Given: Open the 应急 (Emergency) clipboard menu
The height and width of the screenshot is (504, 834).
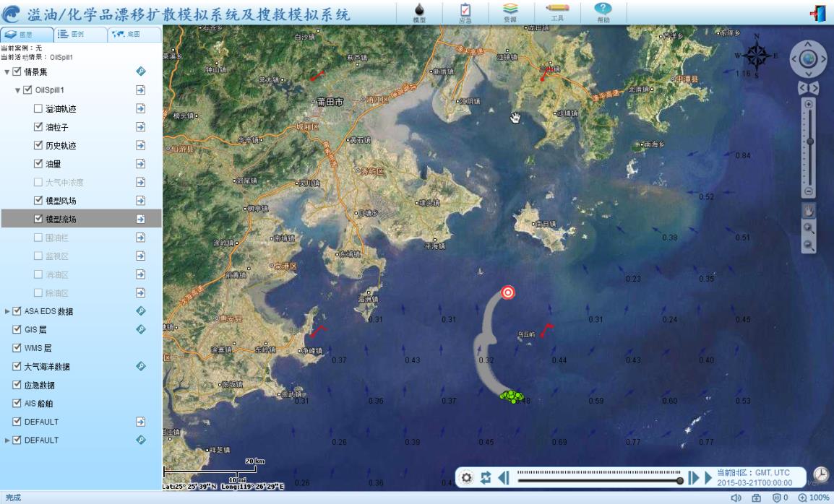Looking at the screenshot, I should coord(465,11).
